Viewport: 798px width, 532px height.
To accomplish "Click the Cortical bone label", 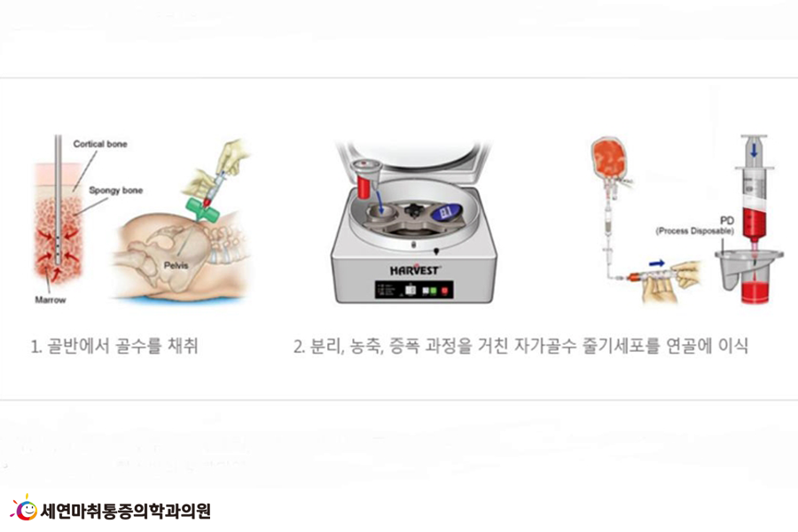I will pos(100,144).
